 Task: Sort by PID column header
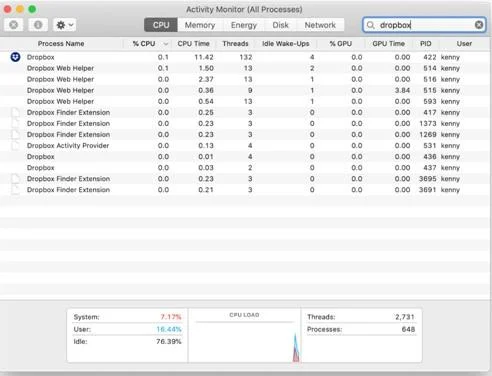pyautogui.click(x=426, y=44)
